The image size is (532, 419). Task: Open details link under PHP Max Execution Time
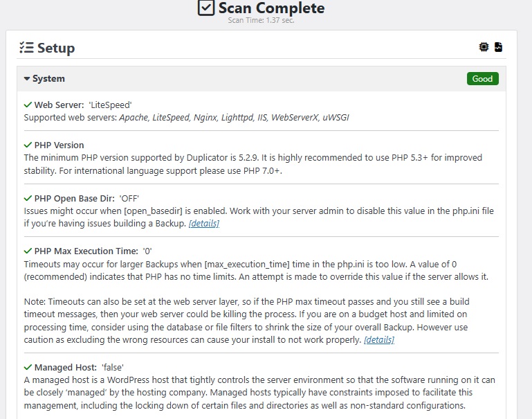click(x=379, y=340)
